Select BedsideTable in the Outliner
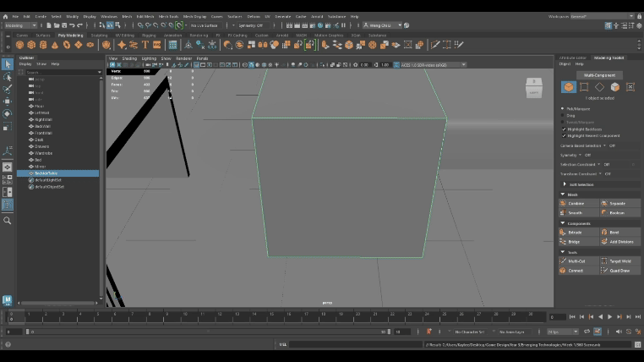Screen dimensions: 644x362 tap(46, 173)
